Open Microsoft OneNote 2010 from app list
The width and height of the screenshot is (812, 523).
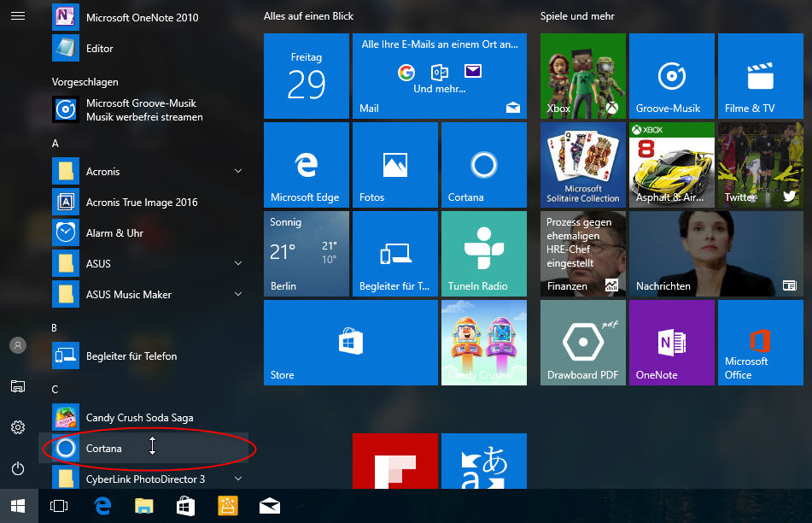click(144, 17)
